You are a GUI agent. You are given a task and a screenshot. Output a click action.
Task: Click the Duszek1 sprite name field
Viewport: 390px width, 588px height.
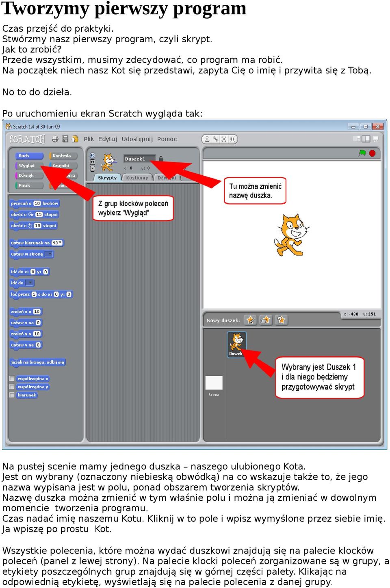point(140,159)
